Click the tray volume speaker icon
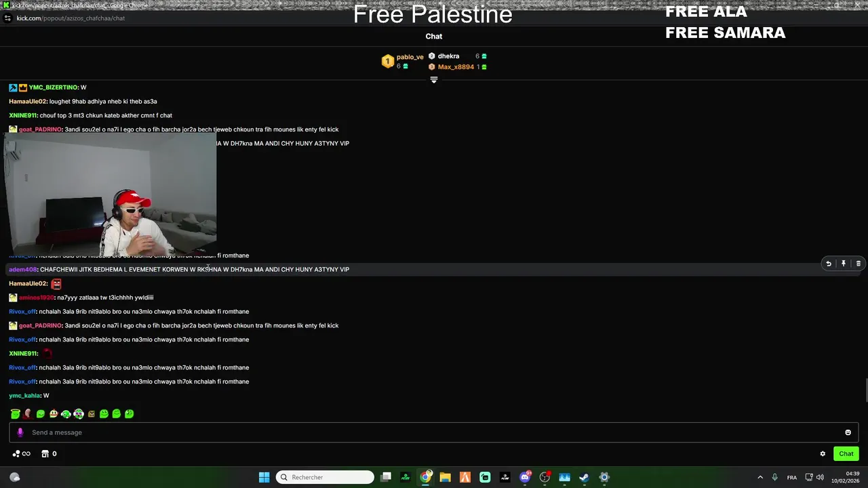868x488 pixels. [x=820, y=477]
